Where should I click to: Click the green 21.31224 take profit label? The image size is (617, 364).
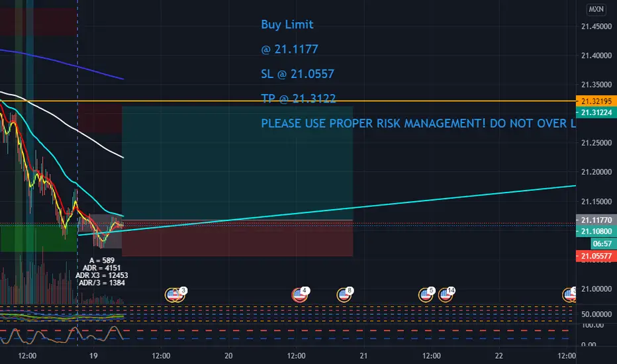596,113
